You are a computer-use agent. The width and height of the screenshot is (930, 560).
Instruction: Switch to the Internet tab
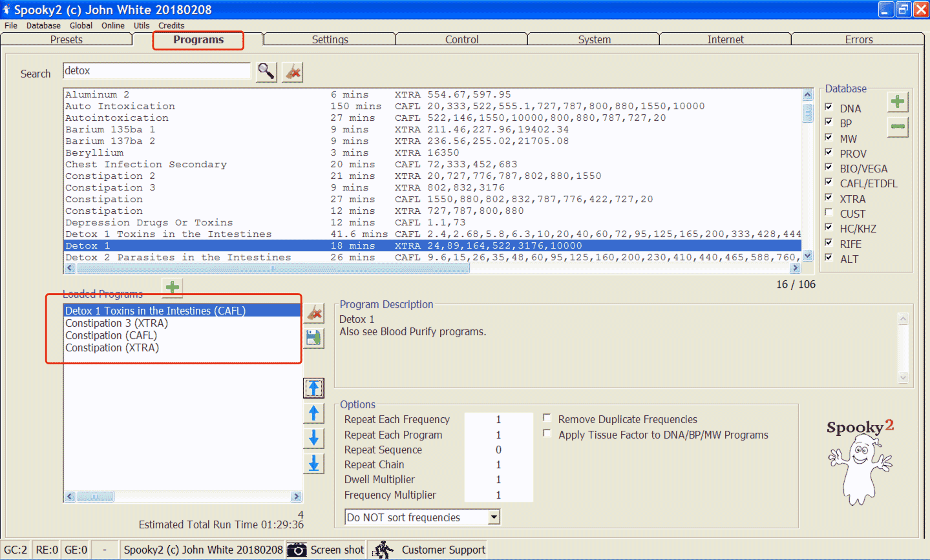tap(725, 39)
